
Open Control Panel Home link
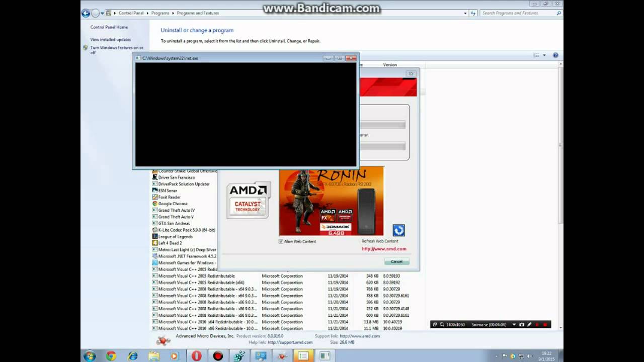(109, 27)
